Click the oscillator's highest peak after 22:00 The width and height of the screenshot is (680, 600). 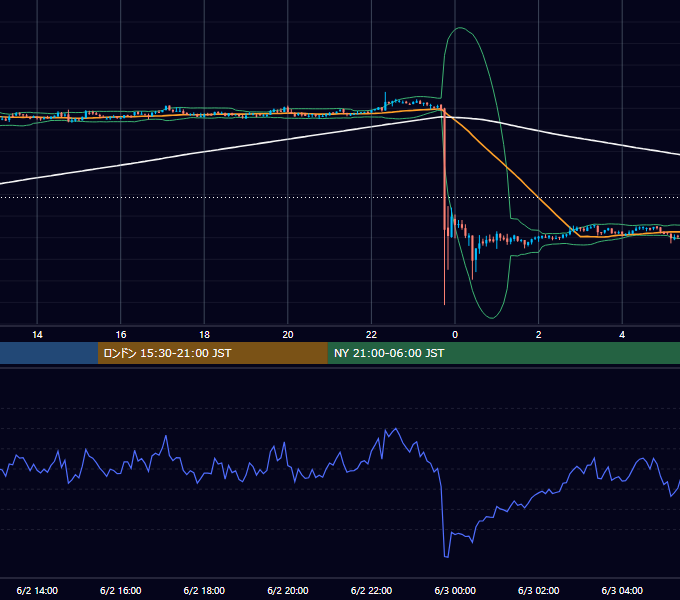[x=395, y=429]
